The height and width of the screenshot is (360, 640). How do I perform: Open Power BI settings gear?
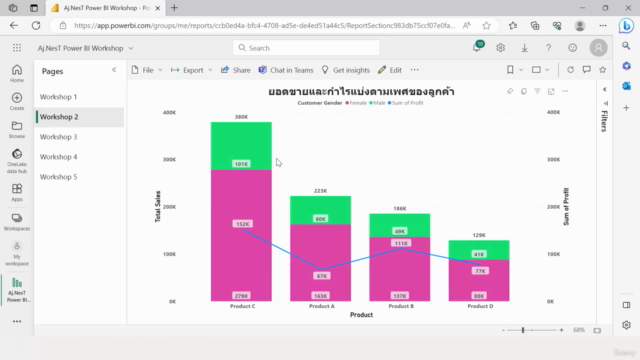click(500, 48)
